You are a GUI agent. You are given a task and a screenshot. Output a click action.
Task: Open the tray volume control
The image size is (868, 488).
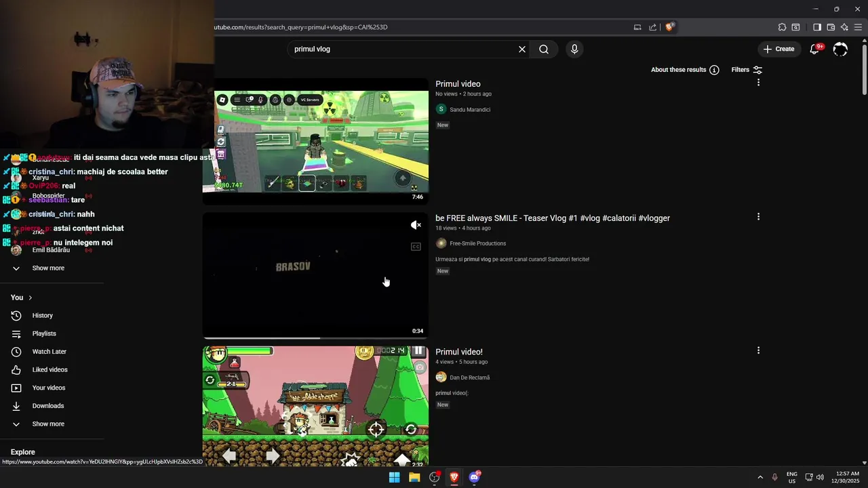[x=820, y=477]
